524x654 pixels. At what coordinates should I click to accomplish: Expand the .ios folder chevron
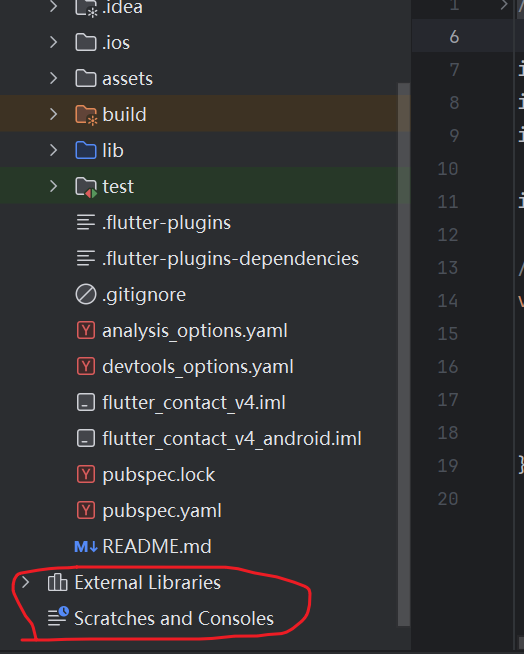coord(53,42)
